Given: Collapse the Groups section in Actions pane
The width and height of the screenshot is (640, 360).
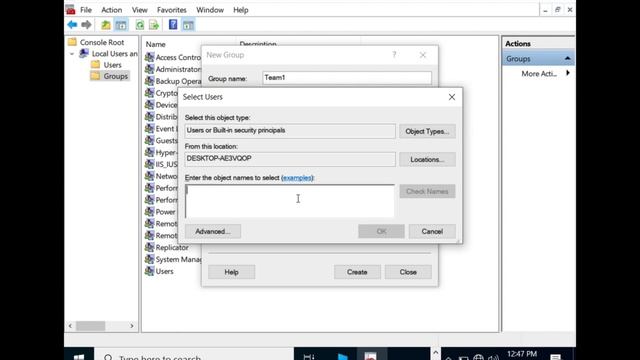Looking at the screenshot, I should (567, 59).
